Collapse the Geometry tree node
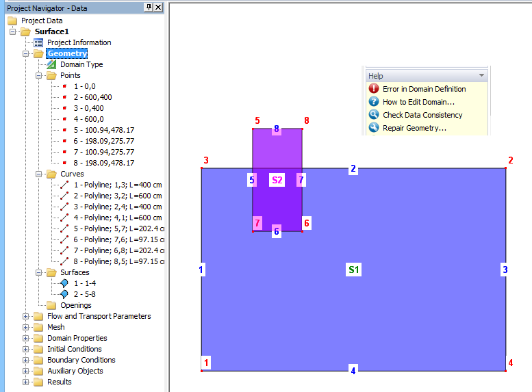Screen dimensions: 532x392 pyautogui.click(x=25, y=53)
